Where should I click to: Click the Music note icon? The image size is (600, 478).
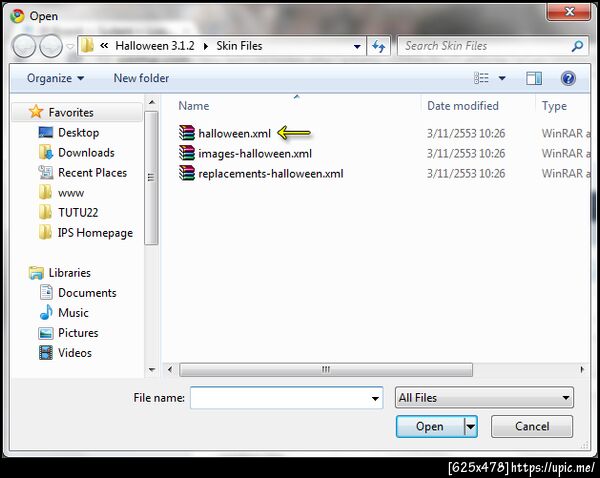pyautogui.click(x=46, y=312)
